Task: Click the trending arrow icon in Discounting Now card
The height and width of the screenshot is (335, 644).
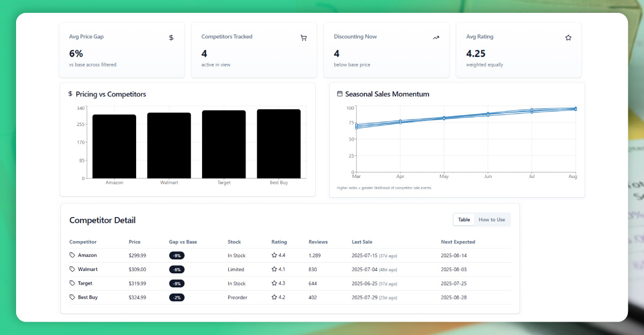Action: coord(436,38)
